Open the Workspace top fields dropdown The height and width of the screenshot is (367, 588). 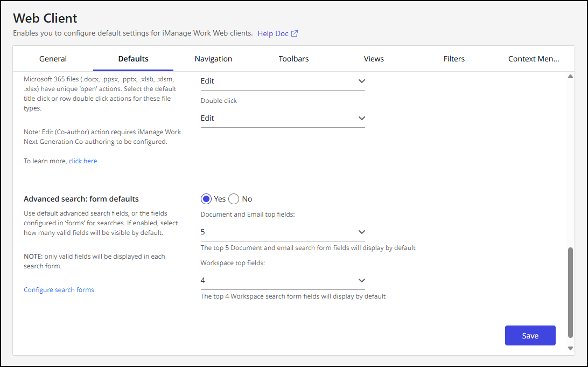coord(283,280)
